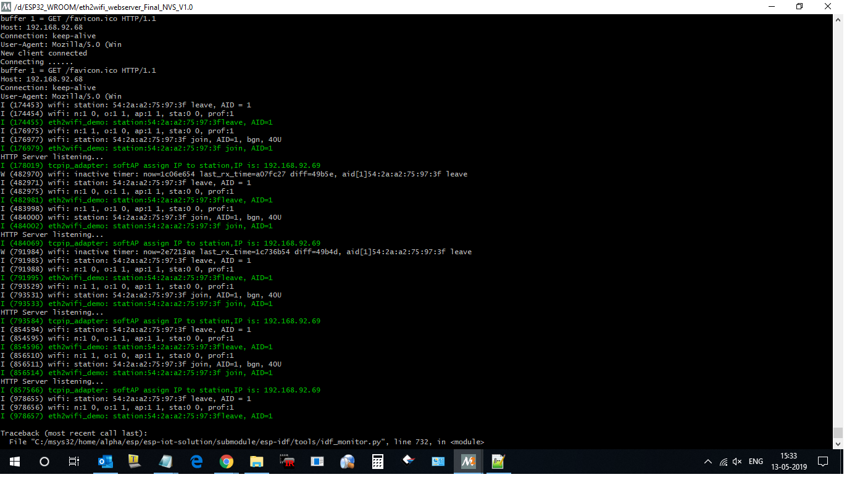868x485 pixels.
Task: Open the magnifier globe app icon
Action: tap(348, 462)
